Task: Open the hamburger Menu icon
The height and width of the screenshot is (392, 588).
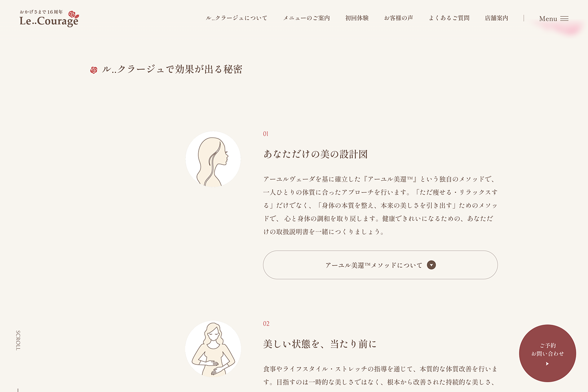Action: 564,19
